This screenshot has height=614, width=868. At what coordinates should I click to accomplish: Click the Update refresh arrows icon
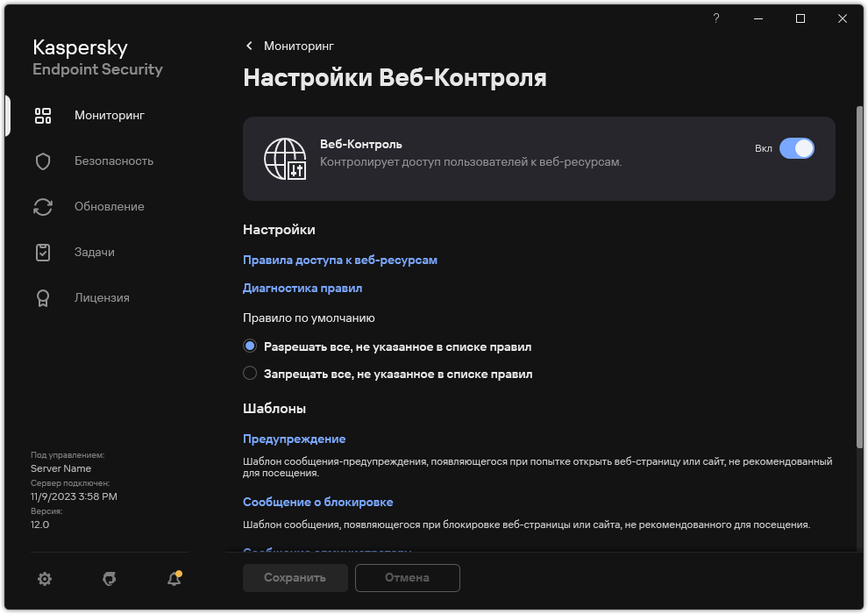click(x=43, y=207)
